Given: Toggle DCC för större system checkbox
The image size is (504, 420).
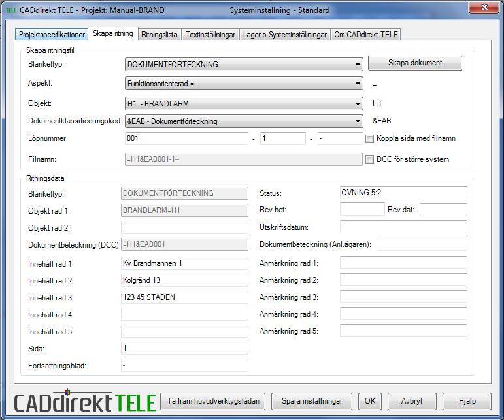Looking at the screenshot, I should tap(369, 159).
